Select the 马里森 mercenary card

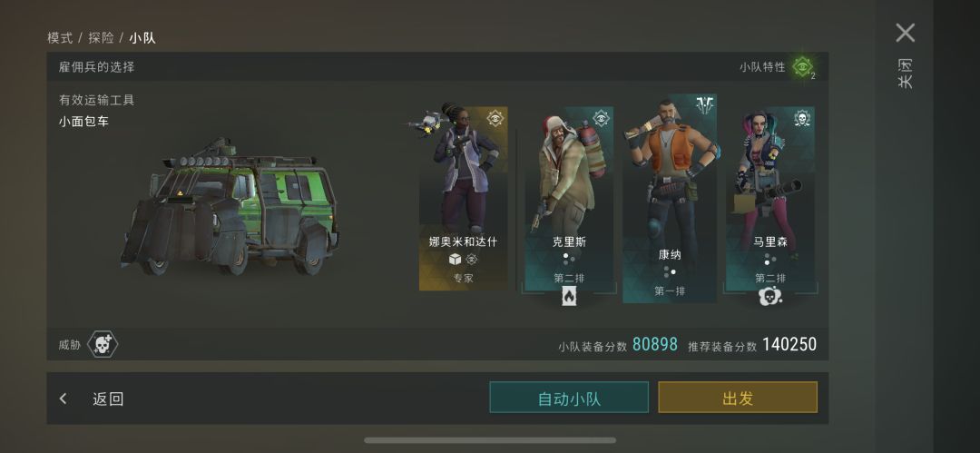(770, 199)
